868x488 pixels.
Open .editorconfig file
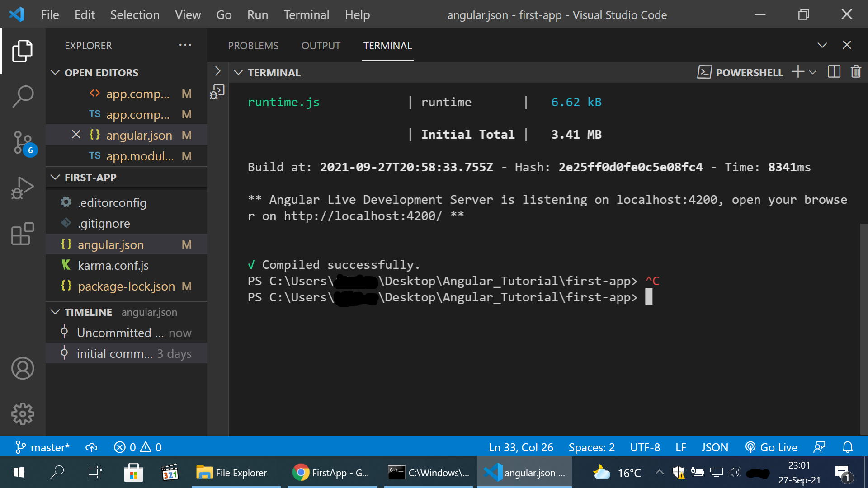tap(127, 202)
